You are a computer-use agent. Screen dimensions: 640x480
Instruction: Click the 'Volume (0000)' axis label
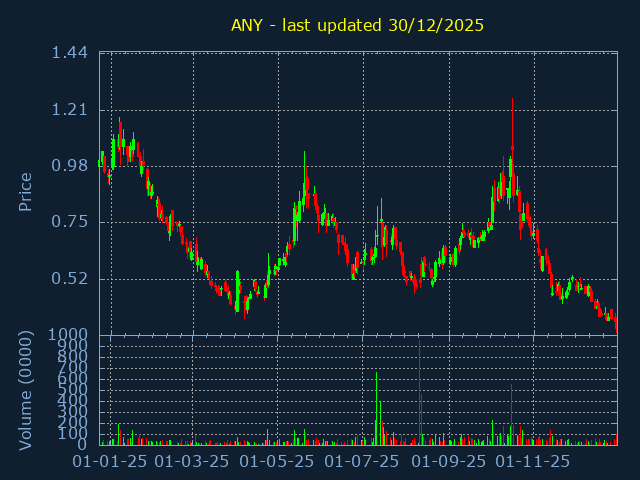(26, 389)
